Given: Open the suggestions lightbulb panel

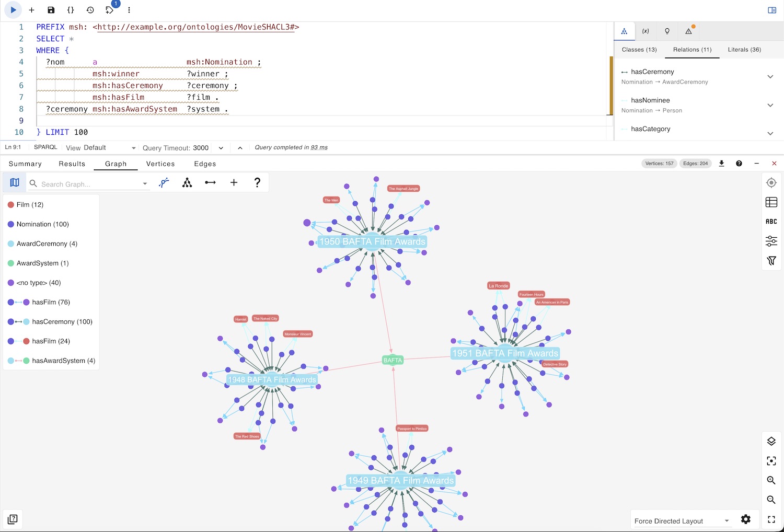Looking at the screenshot, I should click(667, 31).
